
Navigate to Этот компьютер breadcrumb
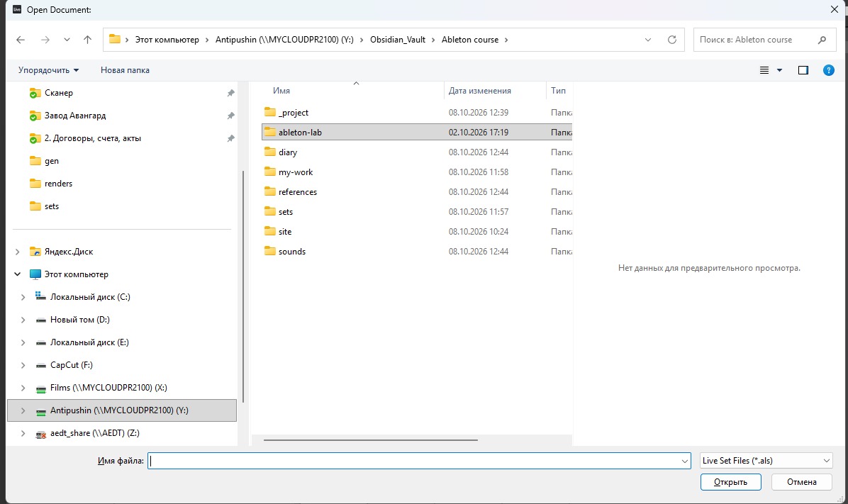(x=167, y=40)
